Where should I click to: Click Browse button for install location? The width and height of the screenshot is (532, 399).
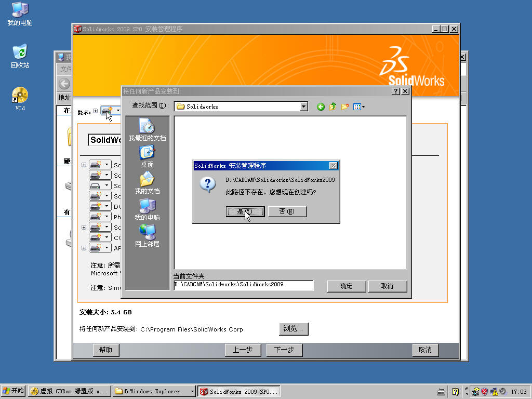pos(294,329)
